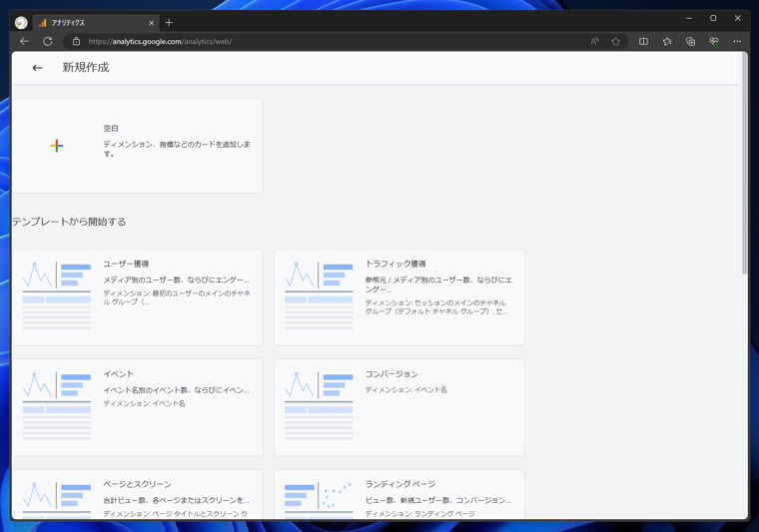Open the ページとスクリーン template thumbnail

click(57, 500)
